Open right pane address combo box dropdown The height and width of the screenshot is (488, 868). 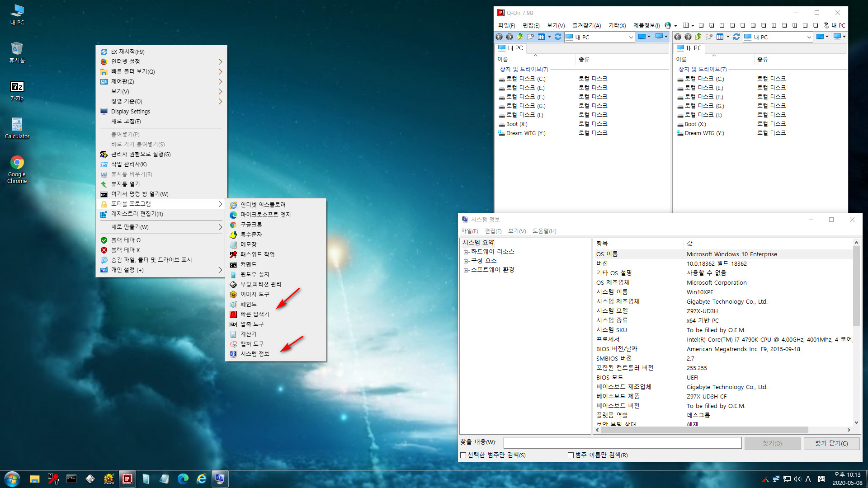click(x=809, y=38)
